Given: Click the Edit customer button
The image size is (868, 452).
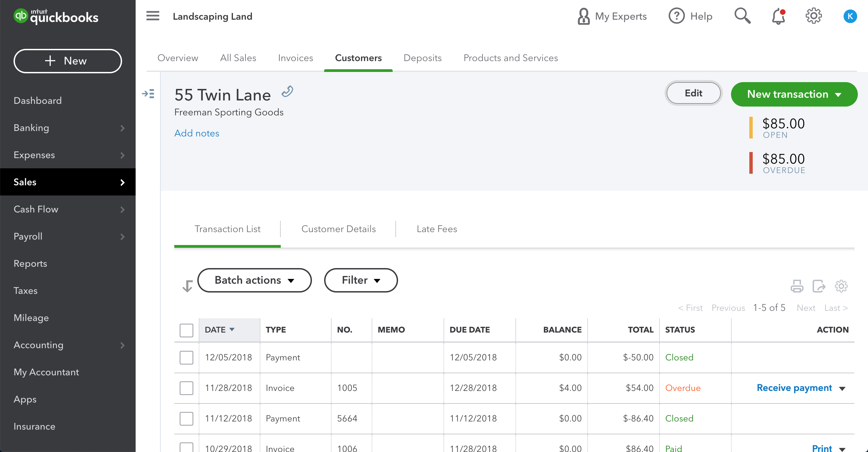Looking at the screenshot, I should 693,93.
